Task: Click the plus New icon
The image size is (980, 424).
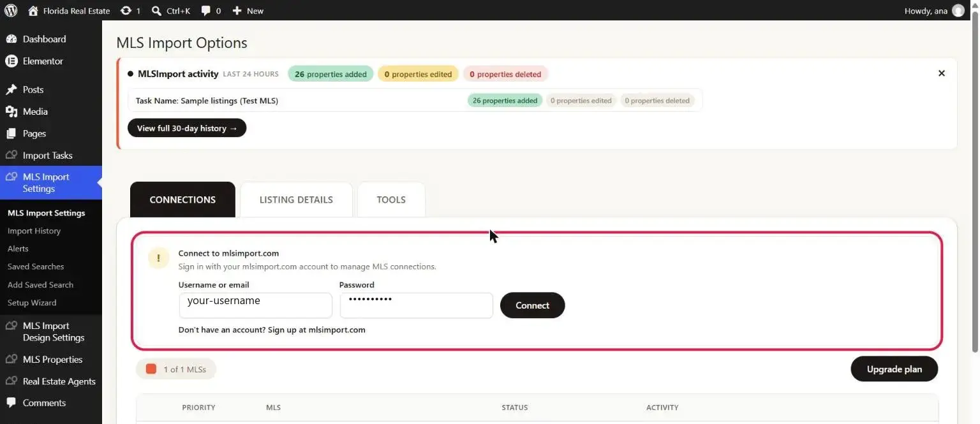Action: [237, 11]
